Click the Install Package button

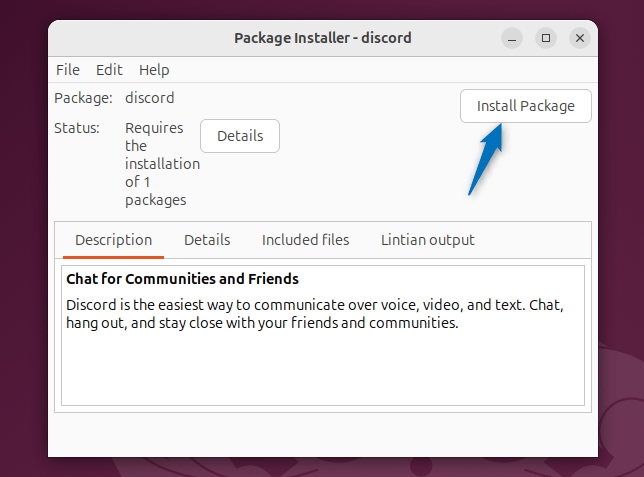pos(526,106)
